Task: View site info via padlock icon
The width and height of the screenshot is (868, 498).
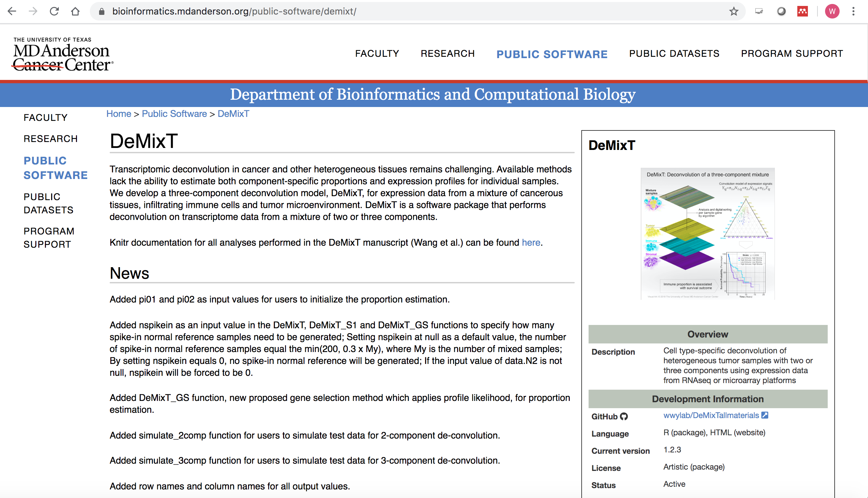Action: point(101,11)
